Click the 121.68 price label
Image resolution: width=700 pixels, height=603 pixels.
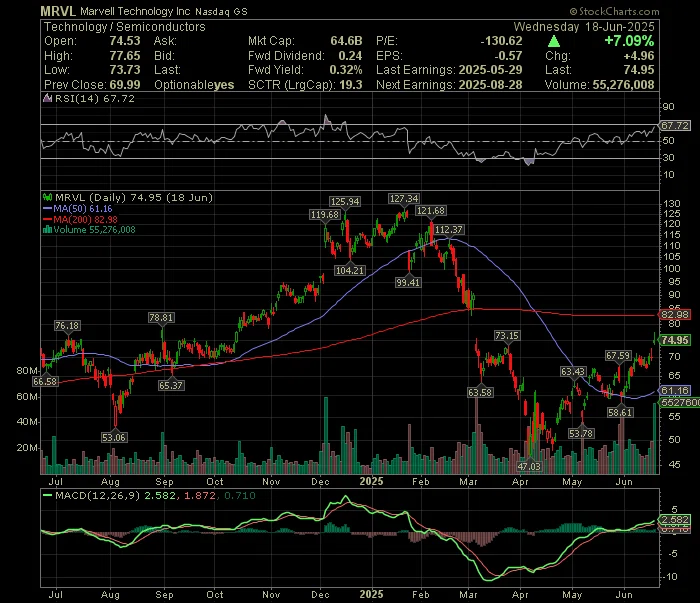[431, 211]
